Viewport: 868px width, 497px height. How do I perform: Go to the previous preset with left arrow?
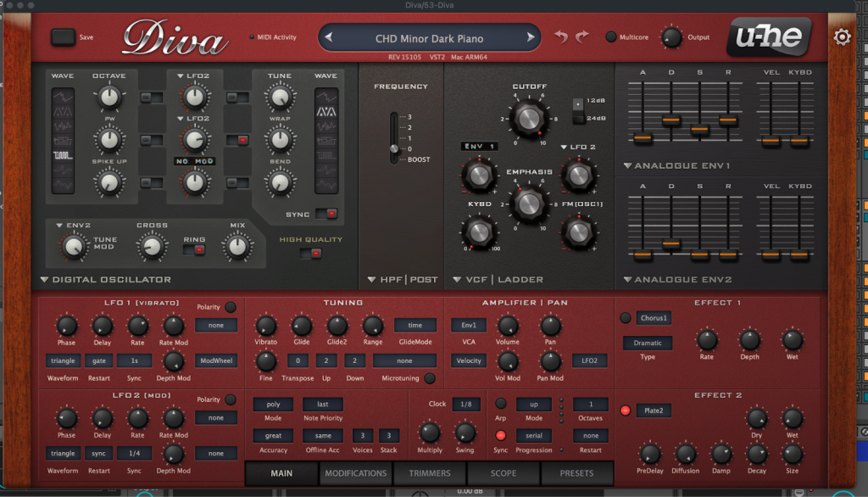(329, 38)
